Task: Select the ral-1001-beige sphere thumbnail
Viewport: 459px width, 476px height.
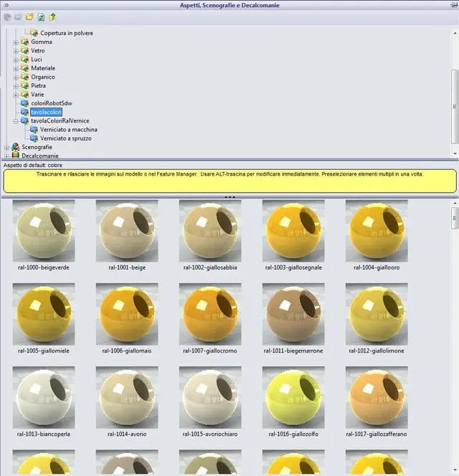Action: tap(127, 231)
